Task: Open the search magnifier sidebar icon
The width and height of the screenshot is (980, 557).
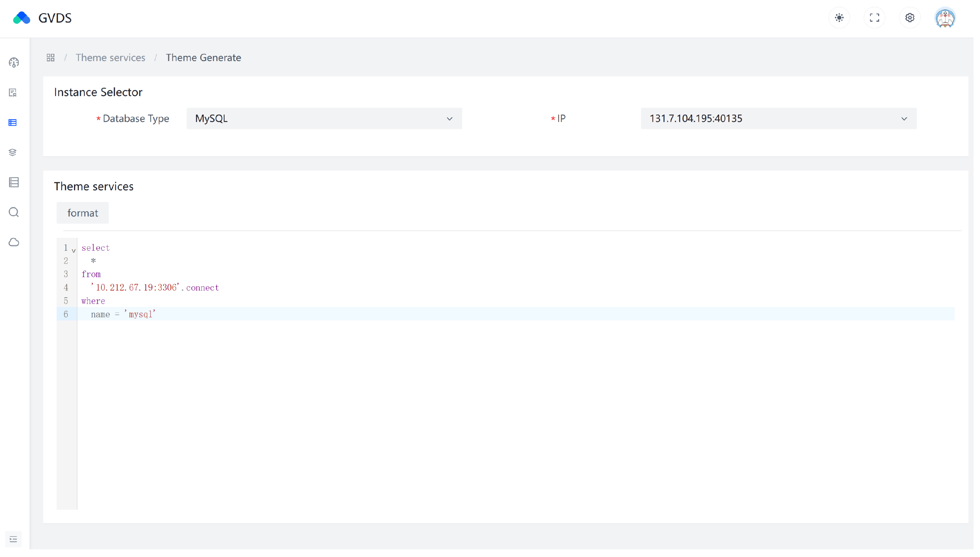Action: coord(14,212)
